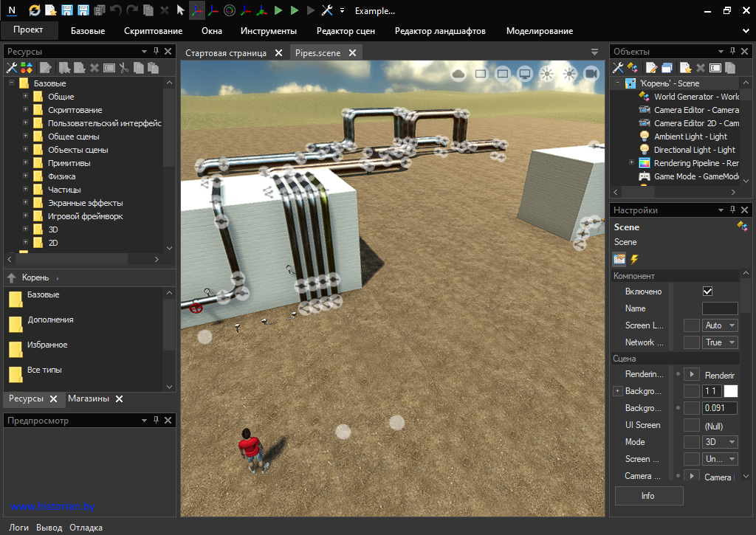Click the Name input field
Screen dimensions: 756x535
pos(719,308)
